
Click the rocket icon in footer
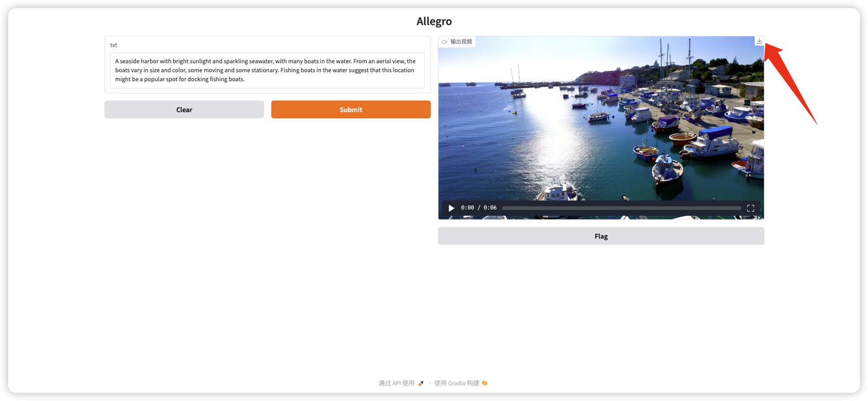(x=421, y=384)
